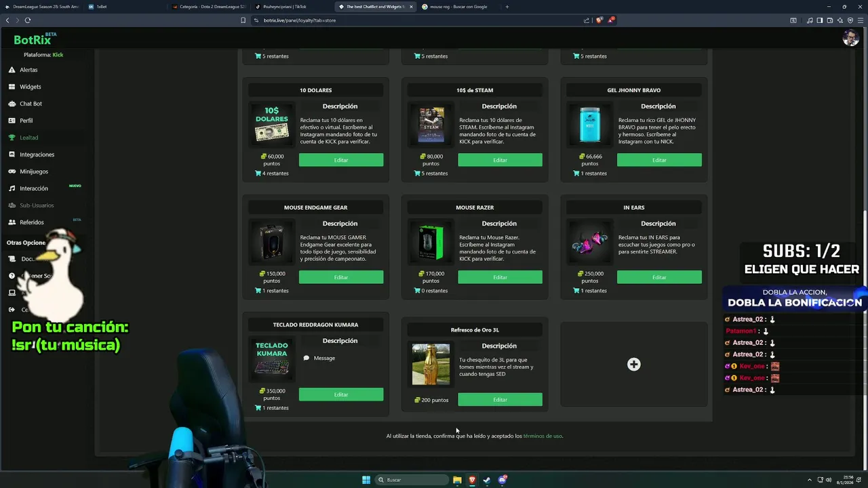This screenshot has width=868, height=488.
Task: Add new store item plus icon
Action: click(633, 365)
